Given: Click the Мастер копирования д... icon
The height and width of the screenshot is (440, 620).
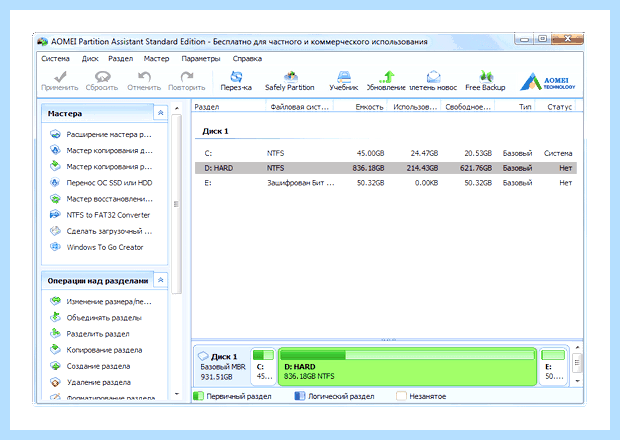Looking at the screenshot, I should pyautogui.click(x=55, y=150).
